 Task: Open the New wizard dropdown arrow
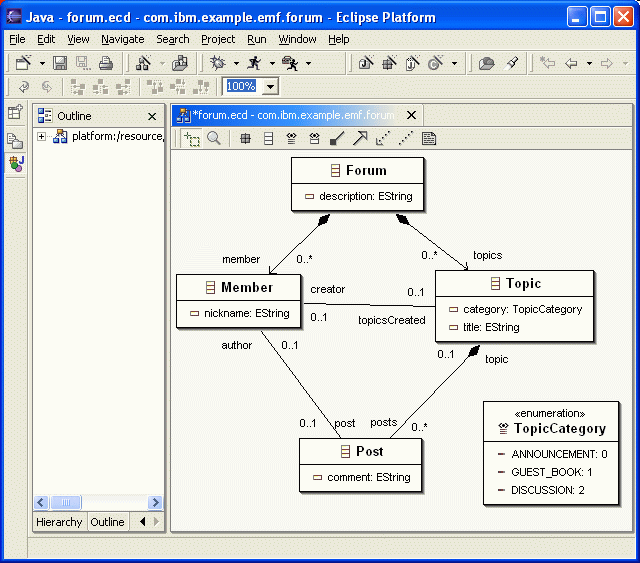point(42,63)
